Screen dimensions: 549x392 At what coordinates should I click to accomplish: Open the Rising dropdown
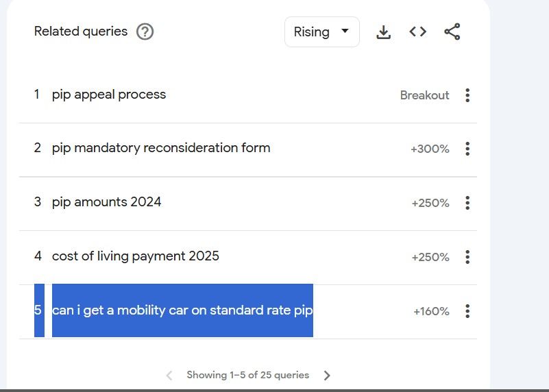pyautogui.click(x=321, y=32)
